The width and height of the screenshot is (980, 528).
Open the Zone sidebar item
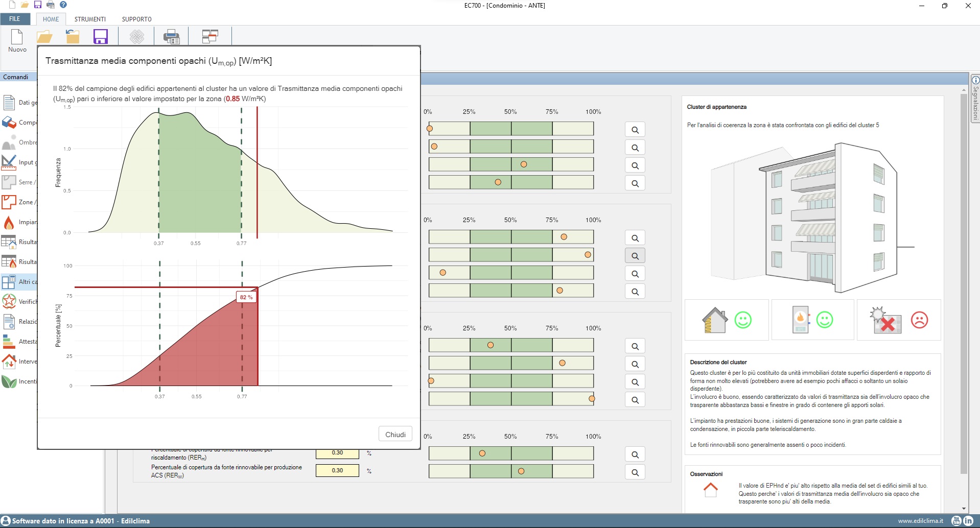click(x=19, y=202)
